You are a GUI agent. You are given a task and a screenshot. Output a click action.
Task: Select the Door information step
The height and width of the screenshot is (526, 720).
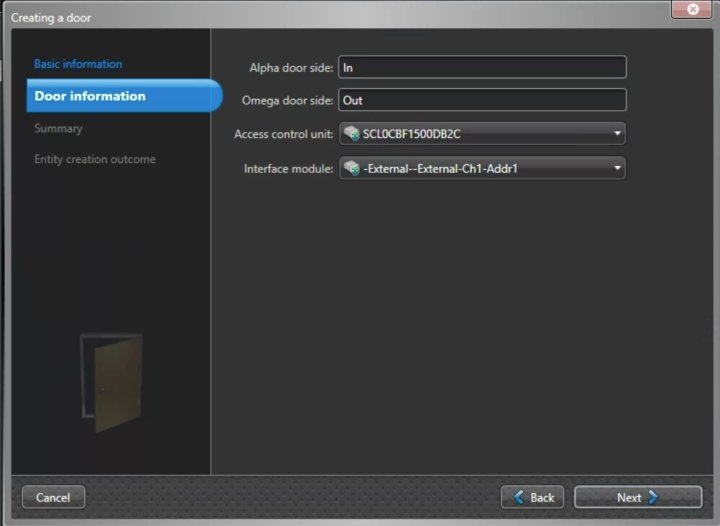tap(124, 95)
